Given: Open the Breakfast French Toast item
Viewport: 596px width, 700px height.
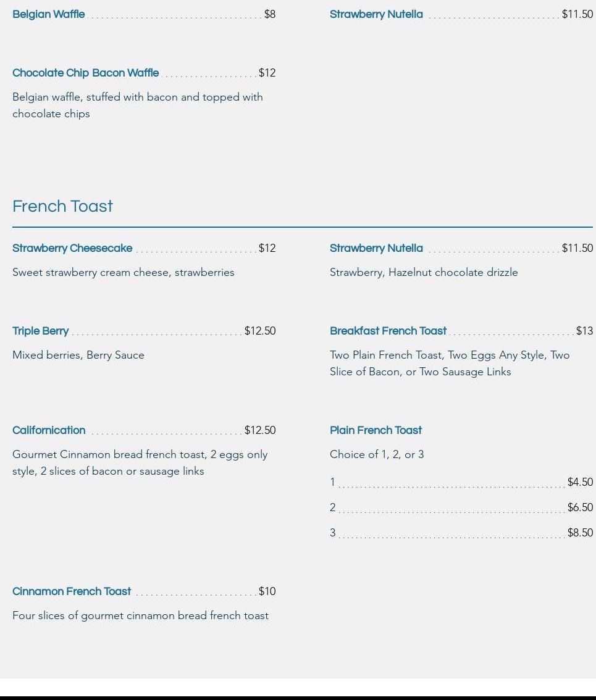Looking at the screenshot, I should [388, 331].
